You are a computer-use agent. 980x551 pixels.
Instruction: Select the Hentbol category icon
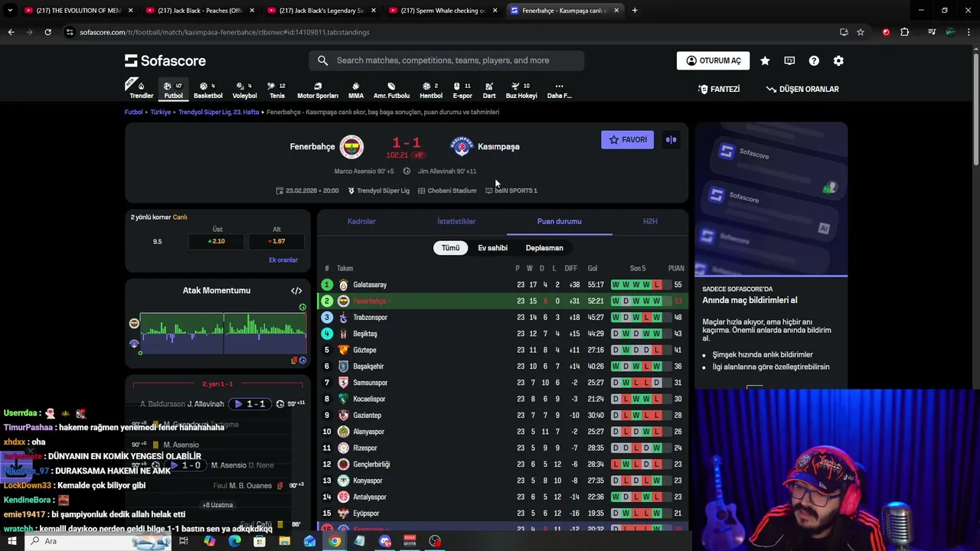(x=431, y=90)
